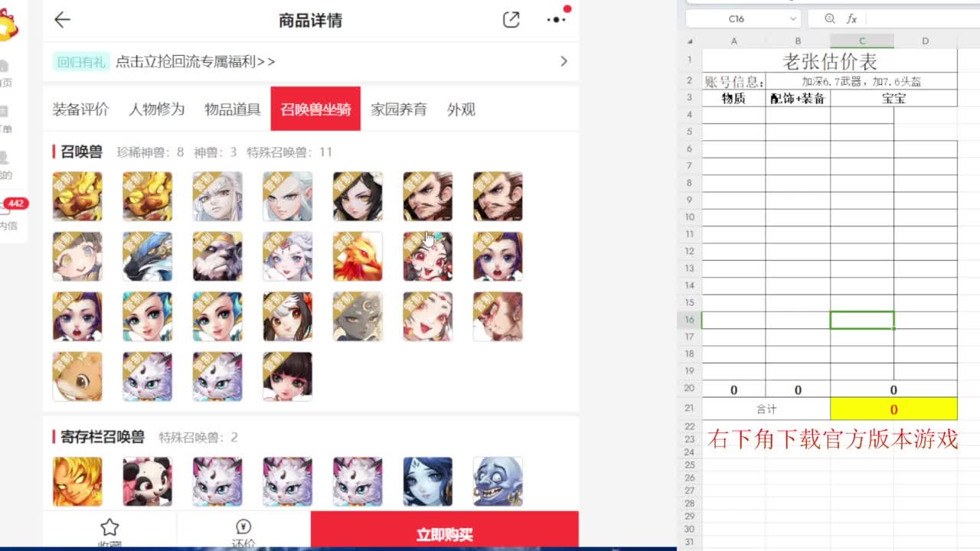Click the 账号信息 cell
The height and width of the screenshot is (551, 980).
[733, 82]
